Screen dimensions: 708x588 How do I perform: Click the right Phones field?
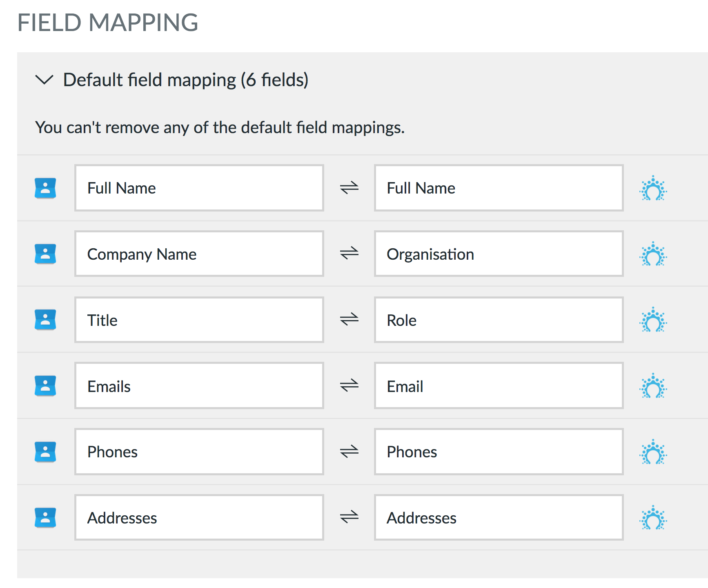pos(499,452)
